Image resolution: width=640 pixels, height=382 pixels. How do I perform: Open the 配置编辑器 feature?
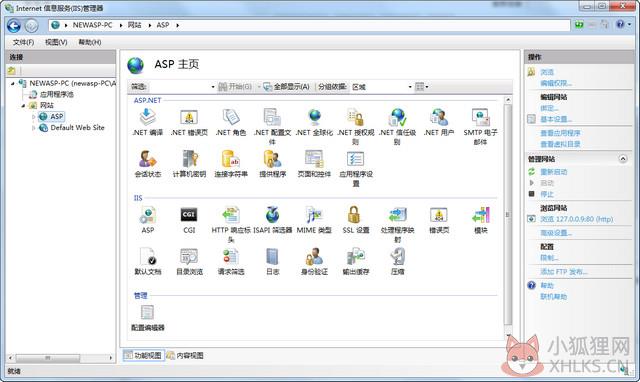point(148,318)
